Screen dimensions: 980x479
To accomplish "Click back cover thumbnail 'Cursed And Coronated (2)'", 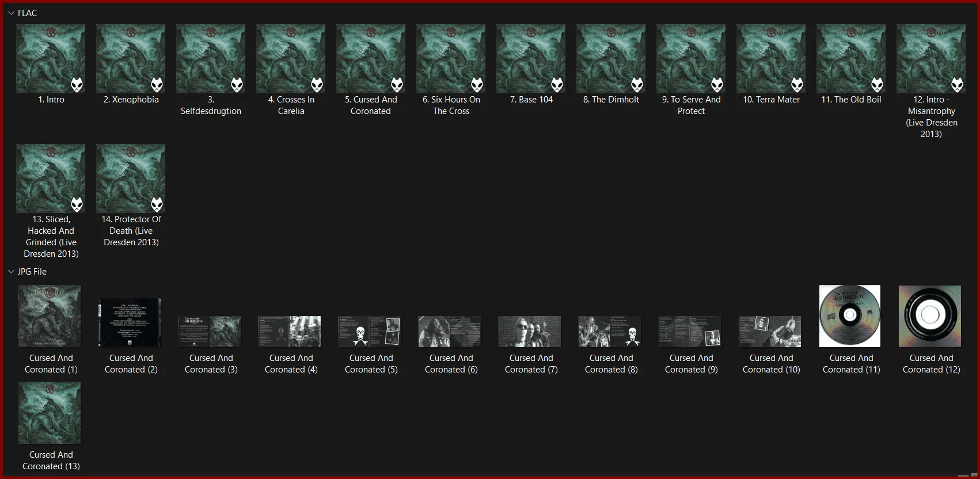I will click(x=130, y=322).
